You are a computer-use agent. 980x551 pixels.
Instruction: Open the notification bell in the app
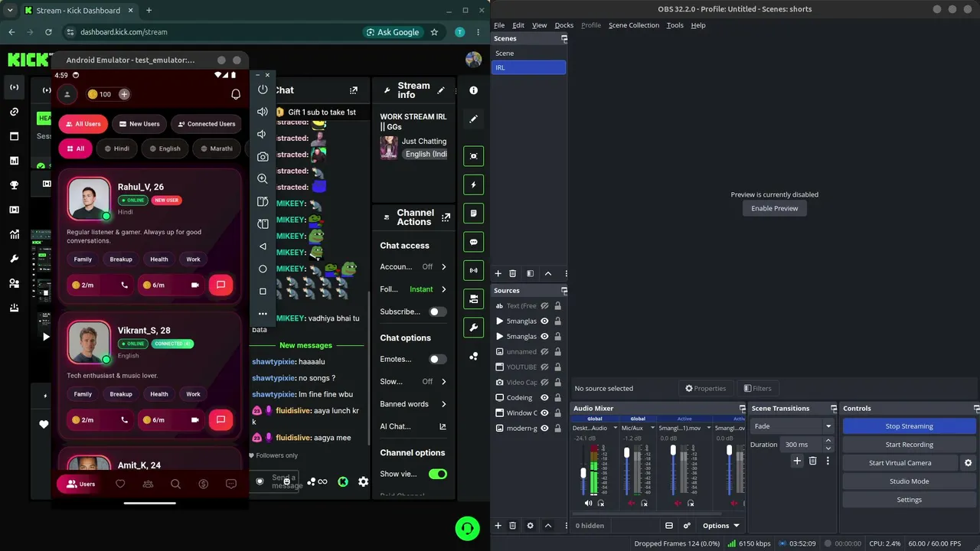(x=236, y=94)
